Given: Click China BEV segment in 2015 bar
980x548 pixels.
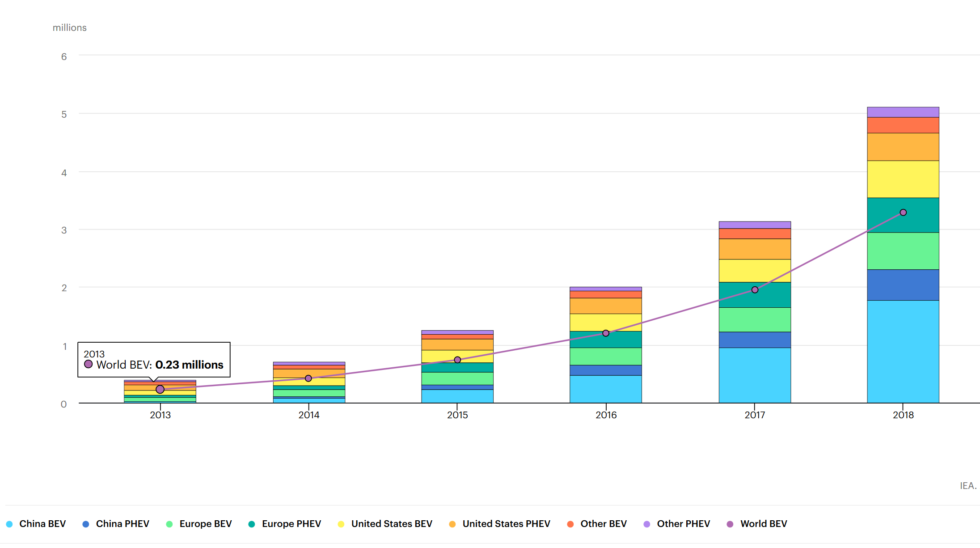Looking at the screenshot, I should click(x=457, y=396).
